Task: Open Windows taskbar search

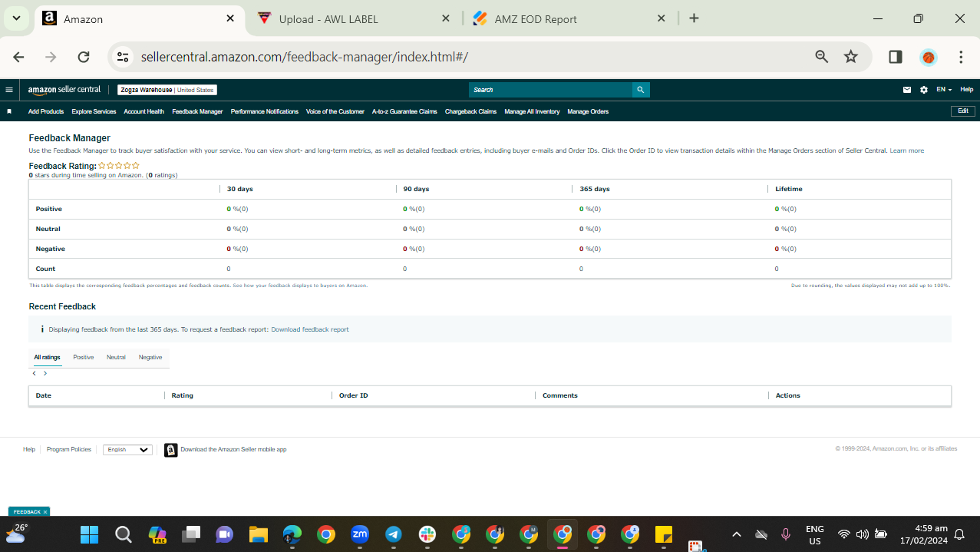Action: tap(124, 534)
